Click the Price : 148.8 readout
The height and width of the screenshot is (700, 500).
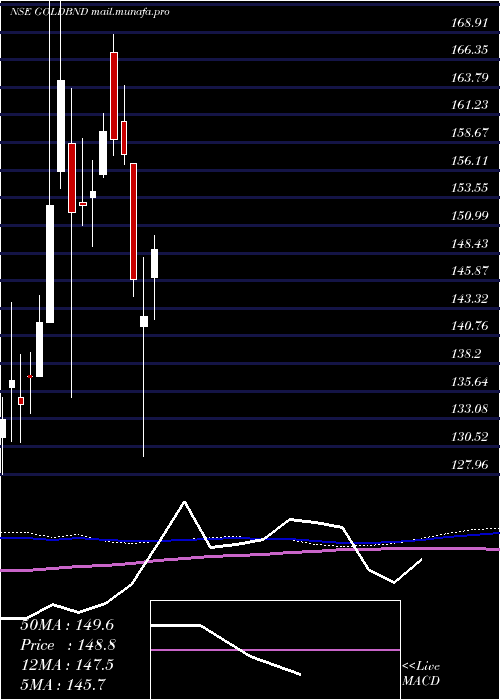(68, 645)
